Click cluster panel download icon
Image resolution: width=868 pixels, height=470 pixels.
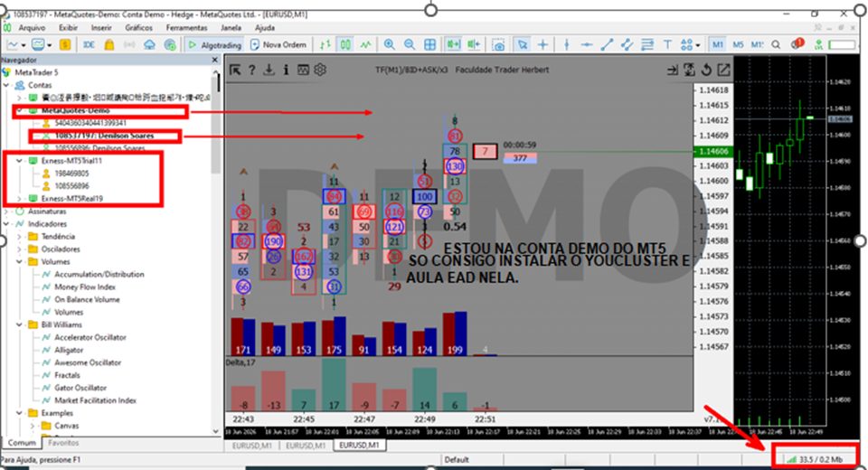pos(269,70)
